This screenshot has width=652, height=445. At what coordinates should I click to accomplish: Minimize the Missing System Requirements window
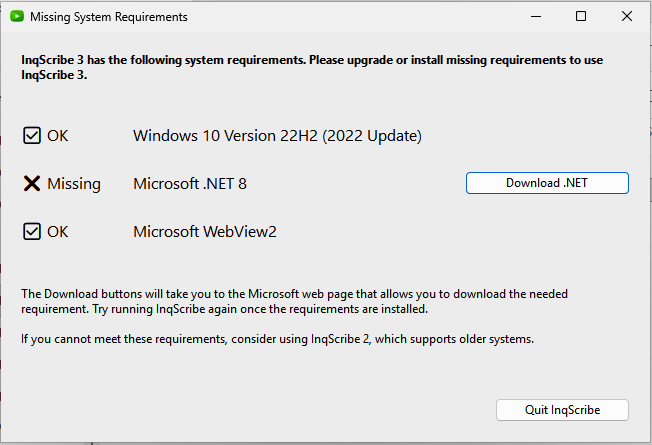tap(536, 17)
